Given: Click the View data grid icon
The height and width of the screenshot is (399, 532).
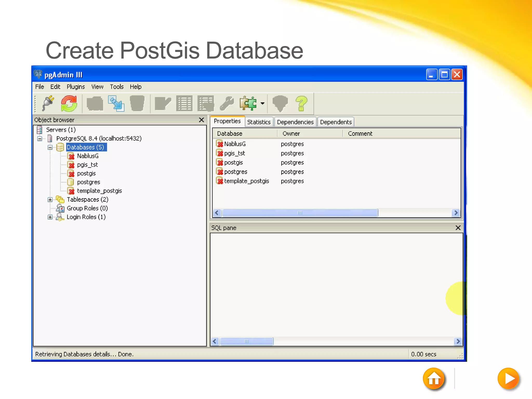Looking at the screenshot, I should pyautogui.click(x=184, y=103).
